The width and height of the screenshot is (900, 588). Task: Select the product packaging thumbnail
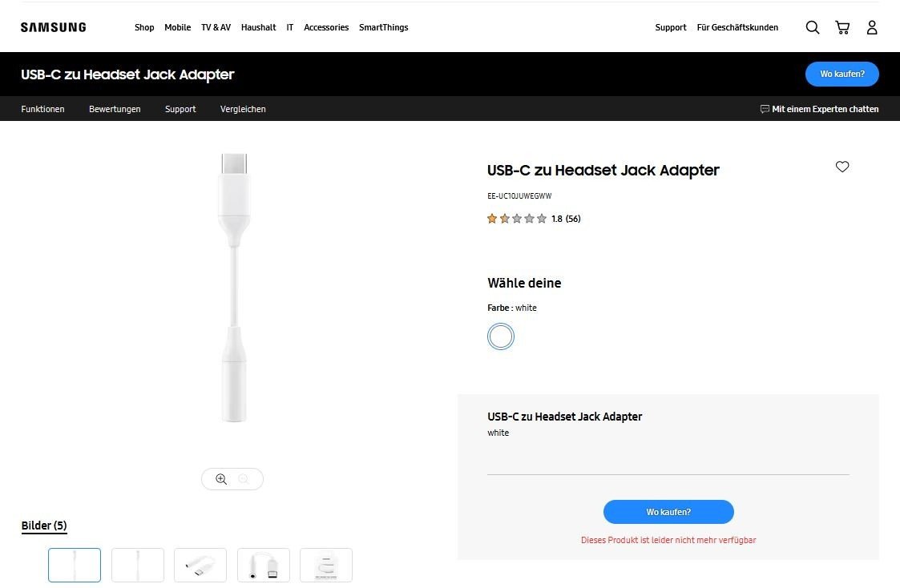pos(326,565)
